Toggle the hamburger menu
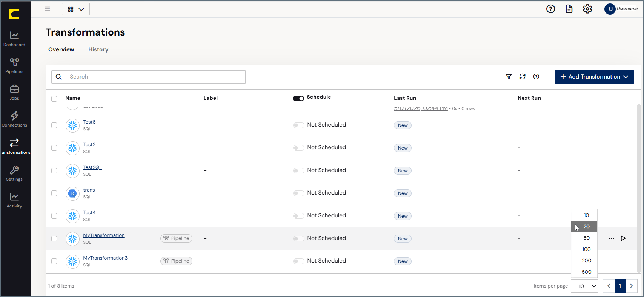The height and width of the screenshot is (297, 644). tap(48, 9)
